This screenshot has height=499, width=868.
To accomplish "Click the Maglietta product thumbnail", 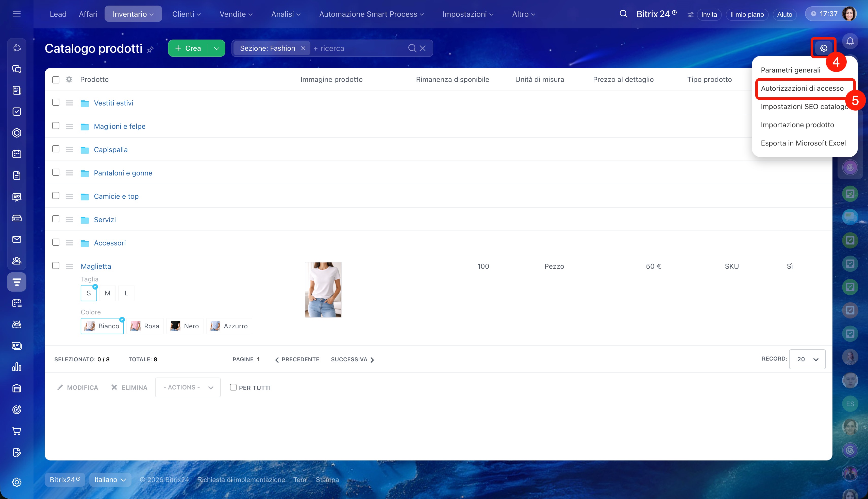I will 323,290.
